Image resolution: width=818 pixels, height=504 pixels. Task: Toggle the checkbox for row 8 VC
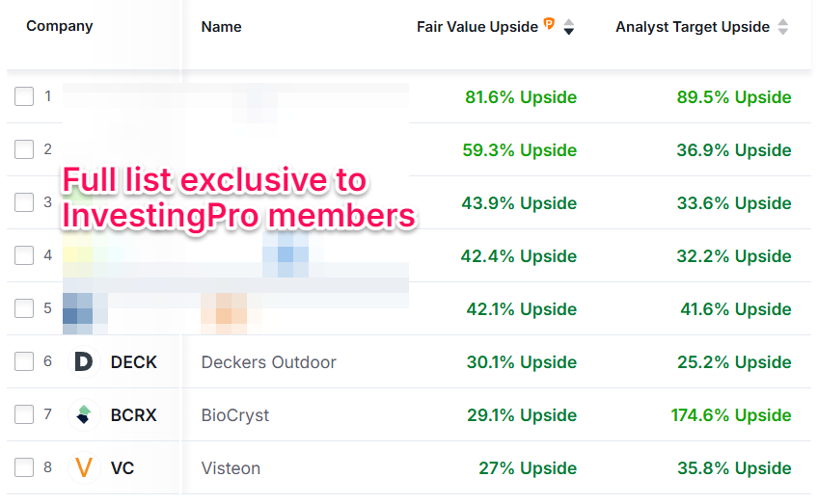[24, 468]
